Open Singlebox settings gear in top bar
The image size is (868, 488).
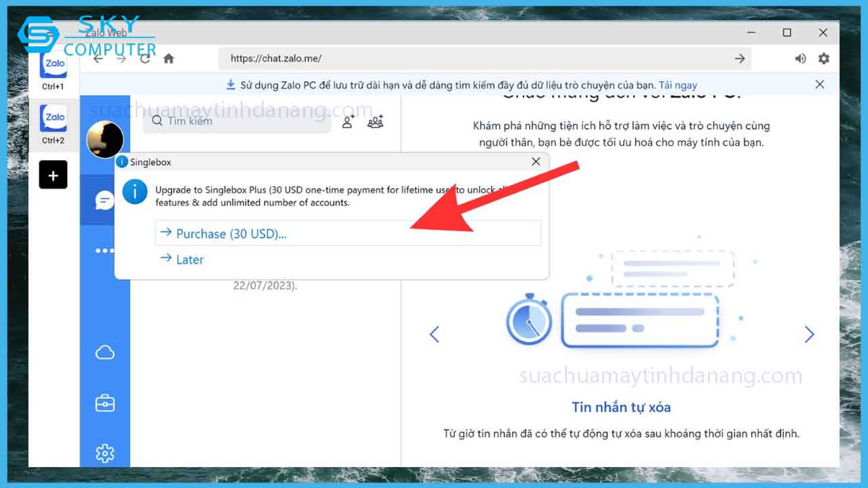point(824,59)
